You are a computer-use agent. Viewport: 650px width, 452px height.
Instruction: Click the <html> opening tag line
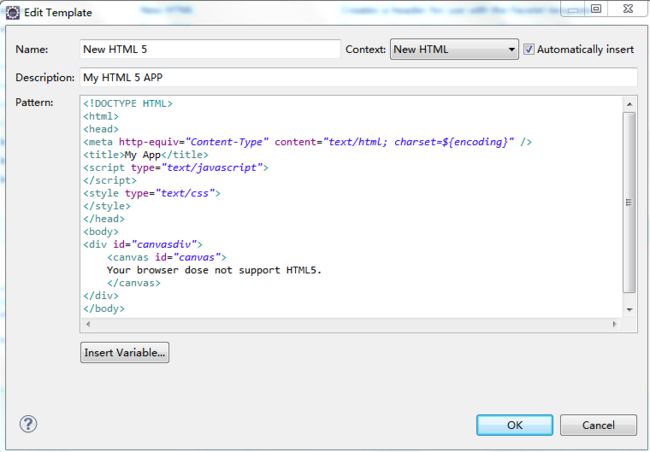[x=101, y=116]
